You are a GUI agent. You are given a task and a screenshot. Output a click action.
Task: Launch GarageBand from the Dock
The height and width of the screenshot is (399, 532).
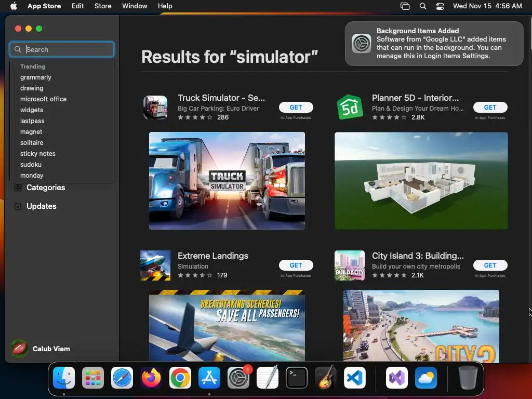click(x=326, y=378)
